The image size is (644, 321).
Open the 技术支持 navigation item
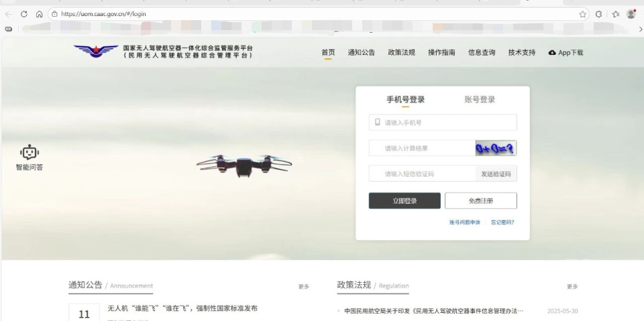pyautogui.click(x=522, y=52)
